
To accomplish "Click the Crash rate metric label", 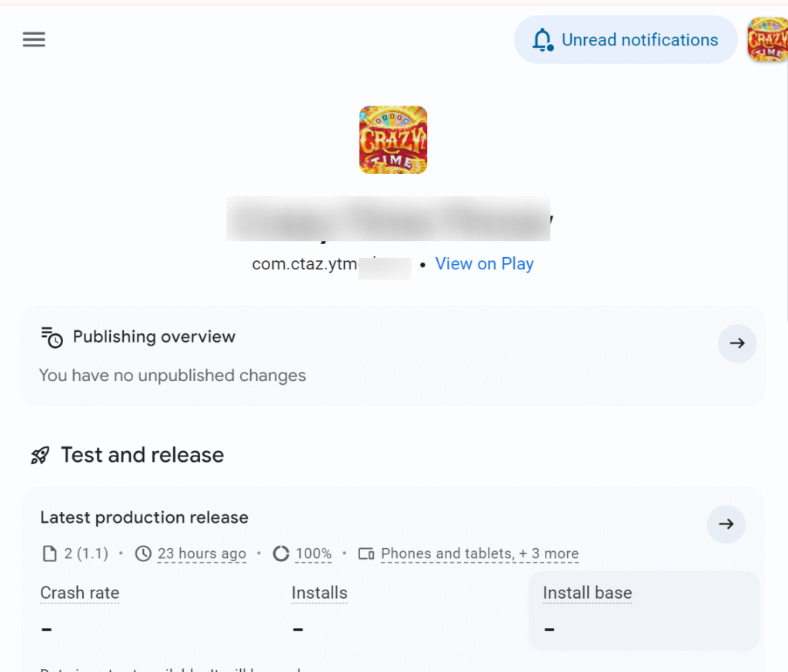I will tap(79, 593).
